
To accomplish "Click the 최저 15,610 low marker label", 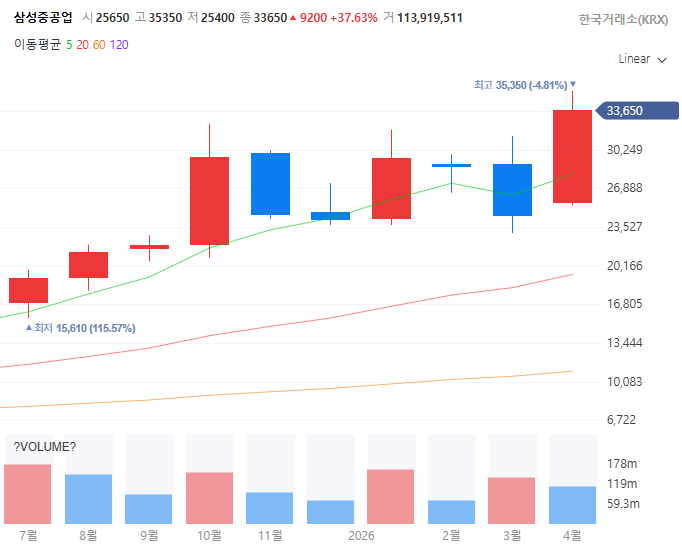I will click(x=81, y=328).
